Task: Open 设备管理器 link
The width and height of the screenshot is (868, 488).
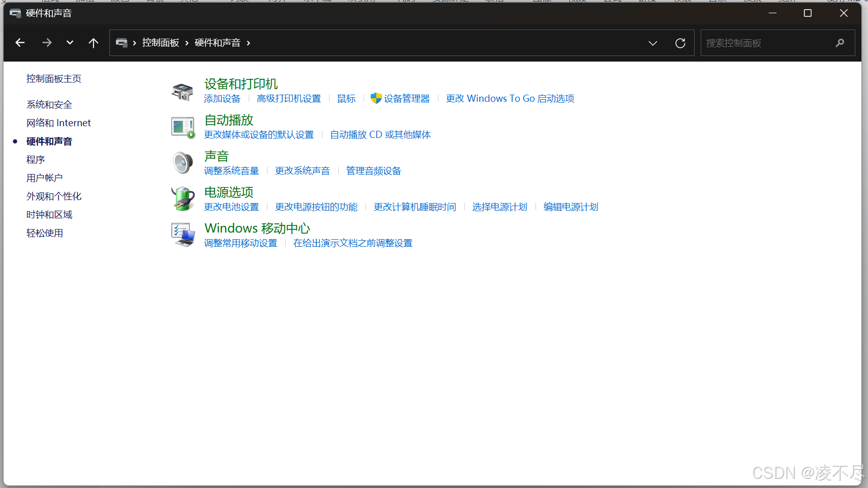Action: [x=407, y=99]
